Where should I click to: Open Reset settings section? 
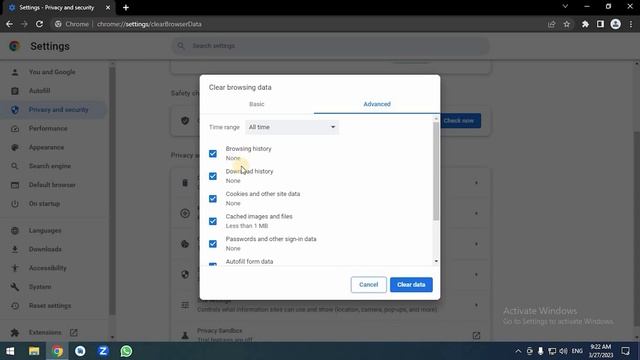(x=50, y=305)
